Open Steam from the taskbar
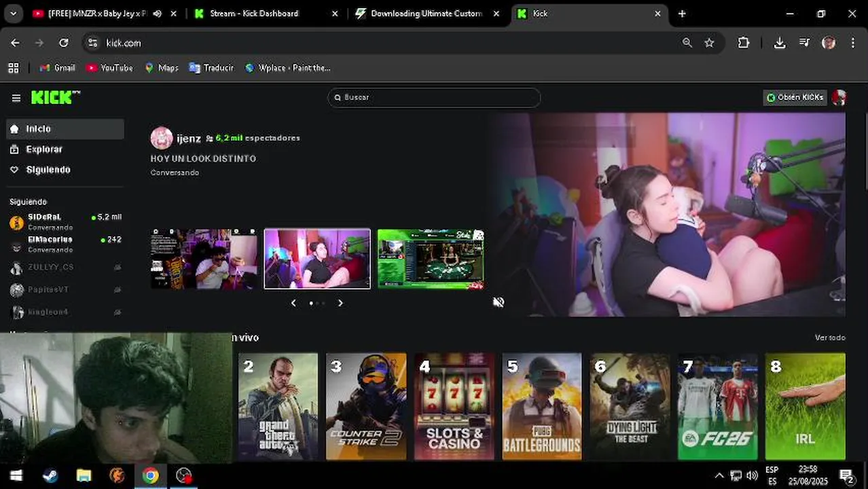The height and width of the screenshot is (489, 868). (50, 476)
